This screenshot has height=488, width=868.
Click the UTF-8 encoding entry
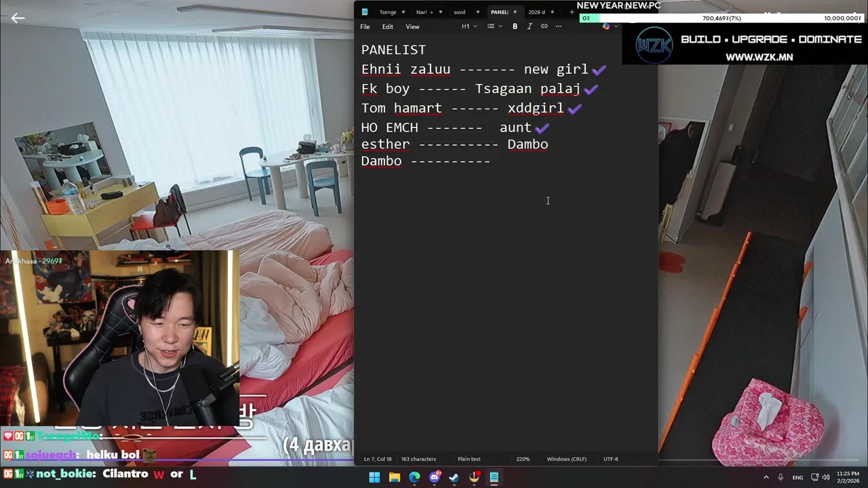(x=610, y=459)
